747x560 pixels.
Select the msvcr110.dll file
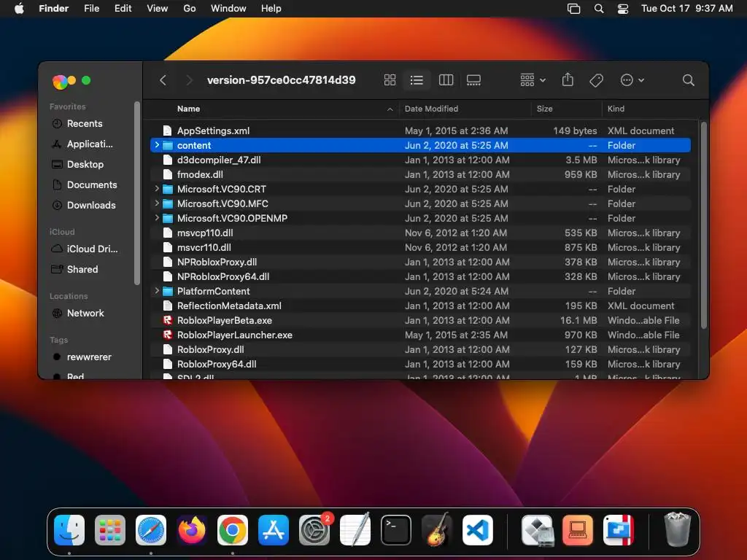420,247
